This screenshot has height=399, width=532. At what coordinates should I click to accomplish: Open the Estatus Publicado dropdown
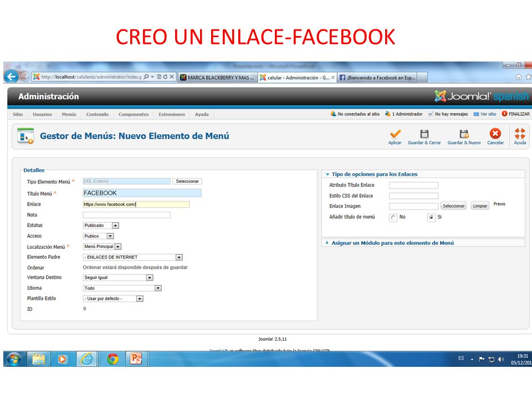101,226
